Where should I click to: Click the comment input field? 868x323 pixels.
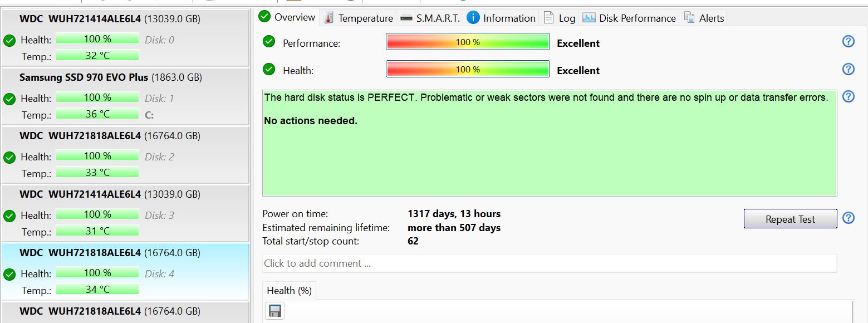click(x=549, y=263)
